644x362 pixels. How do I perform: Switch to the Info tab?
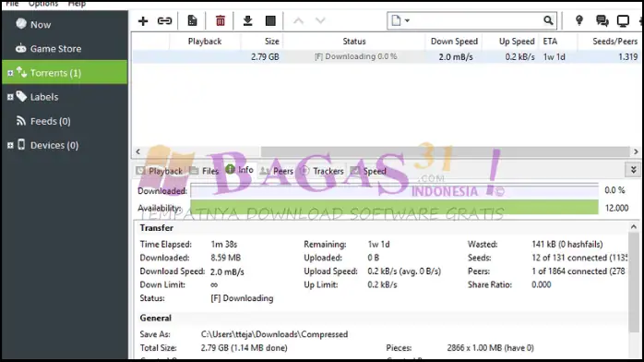tap(240, 170)
